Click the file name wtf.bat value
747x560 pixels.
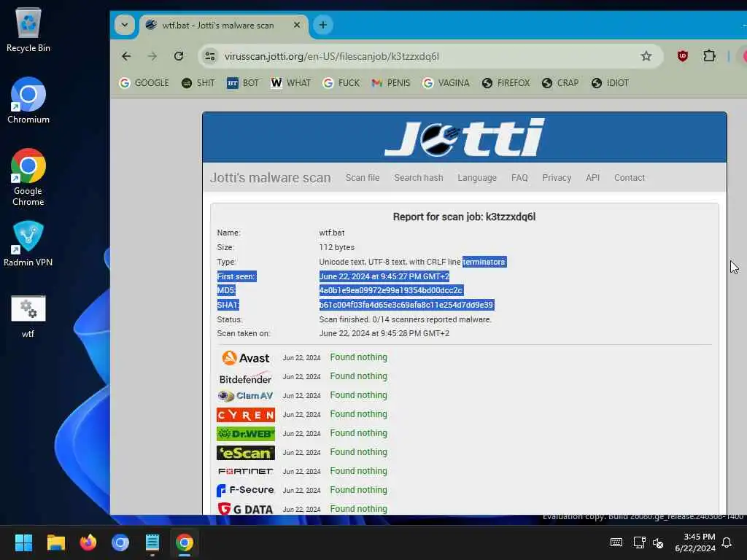tap(332, 233)
